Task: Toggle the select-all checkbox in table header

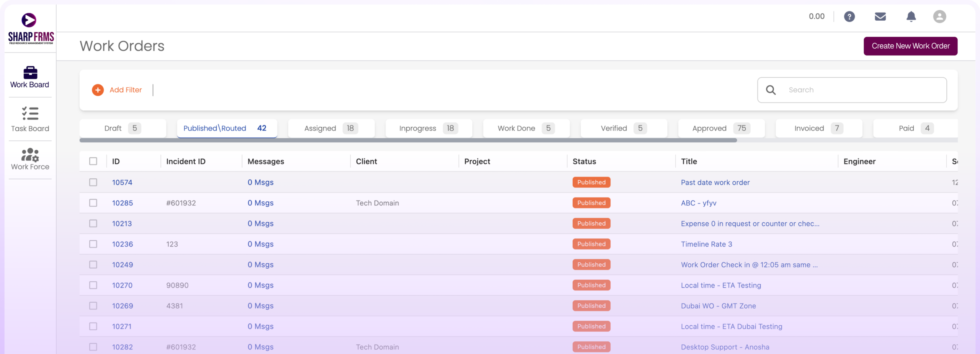Action: point(93,161)
